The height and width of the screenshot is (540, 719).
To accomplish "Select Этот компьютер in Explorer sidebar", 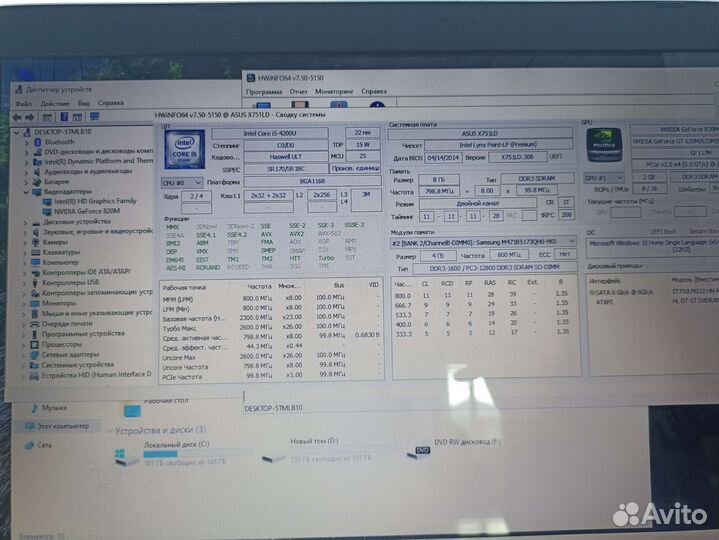I will [x=58, y=426].
